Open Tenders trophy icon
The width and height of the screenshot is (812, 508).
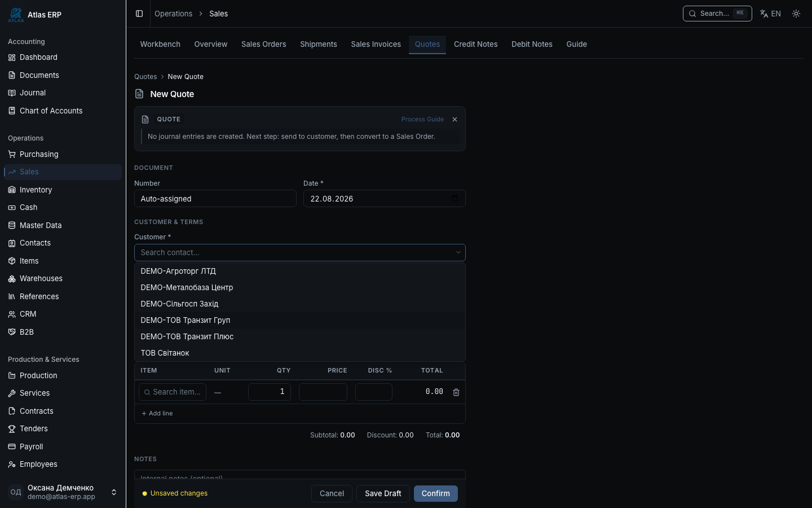12,429
